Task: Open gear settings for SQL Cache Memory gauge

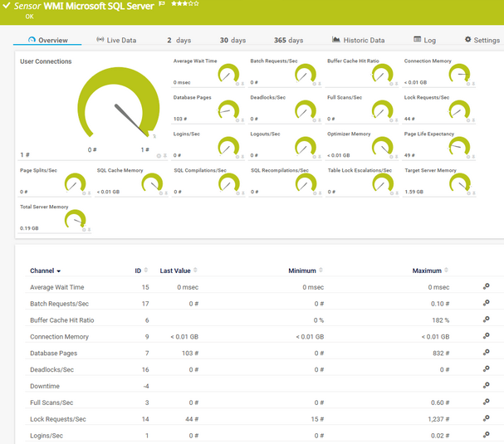Action: [161, 193]
